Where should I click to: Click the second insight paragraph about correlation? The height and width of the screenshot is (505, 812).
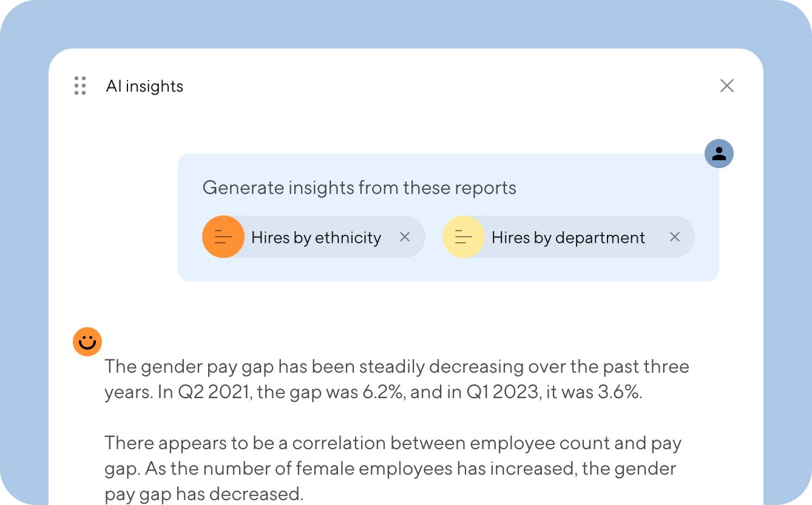[394, 468]
